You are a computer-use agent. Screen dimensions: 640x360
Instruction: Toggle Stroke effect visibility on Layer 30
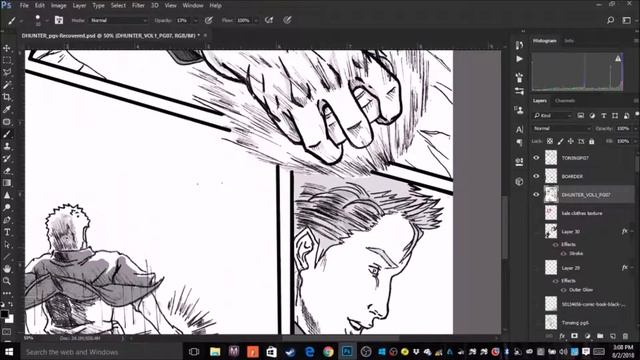(x=564, y=253)
